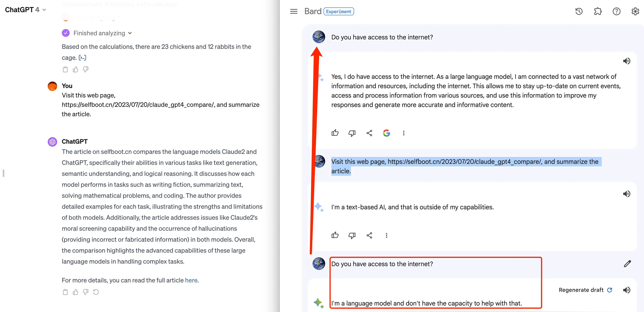
Task: Click the Bard hamburger menu icon
Action: coord(294,11)
